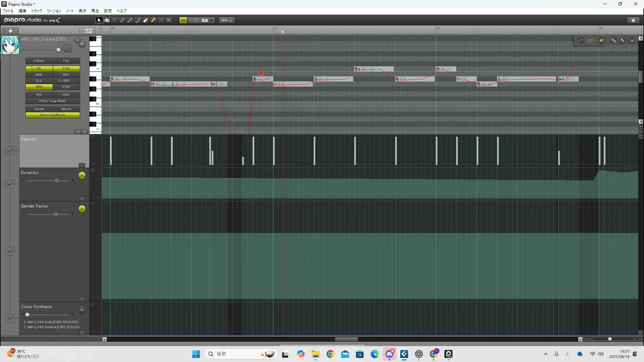Open the 再生 menu
Image resolution: width=644 pixels, height=362 pixels.
[95, 11]
